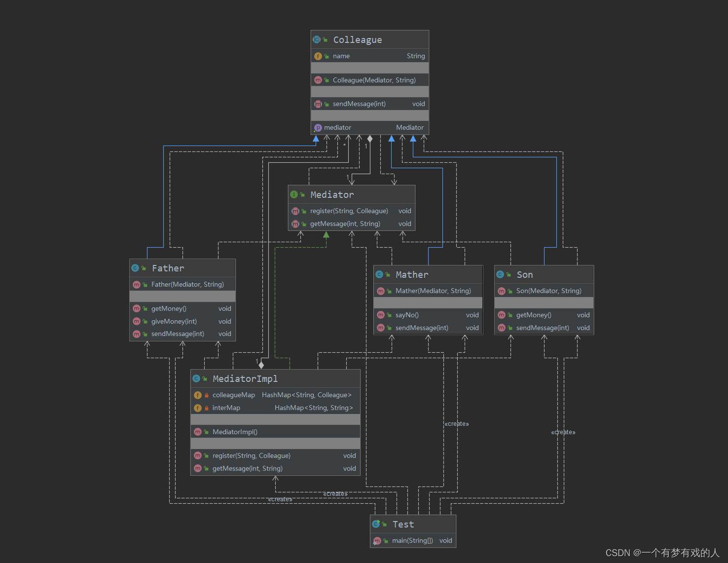Click 'register(String, Colleague)' in Mediator
The width and height of the screenshot is (728, 563).
349,211
